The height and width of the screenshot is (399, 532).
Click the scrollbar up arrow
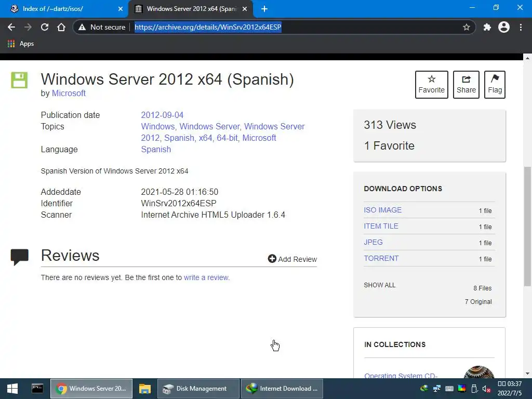click(527, 58)
